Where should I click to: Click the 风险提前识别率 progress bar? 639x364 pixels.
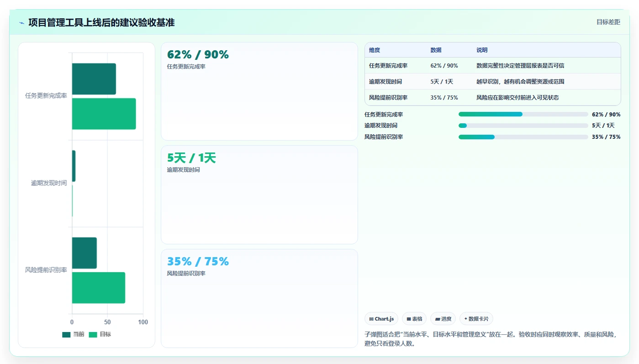pyautogui.click(x=523, y=137)
